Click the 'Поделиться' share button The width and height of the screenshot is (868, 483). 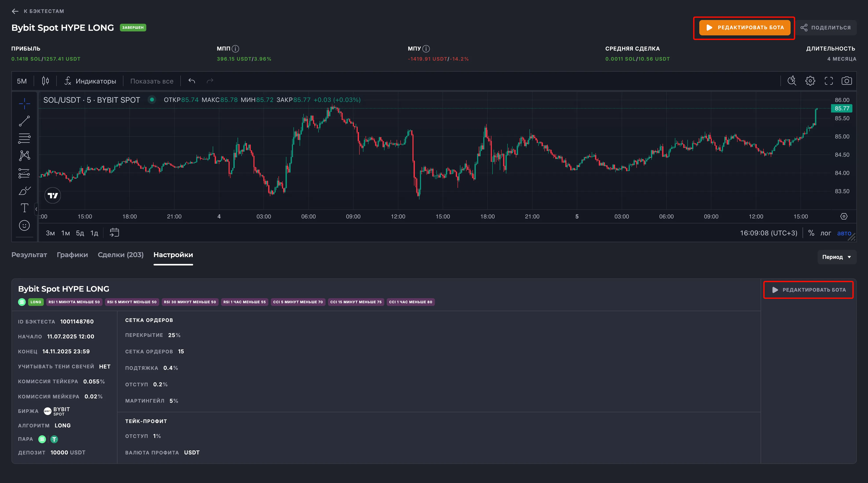coord(826,28)
